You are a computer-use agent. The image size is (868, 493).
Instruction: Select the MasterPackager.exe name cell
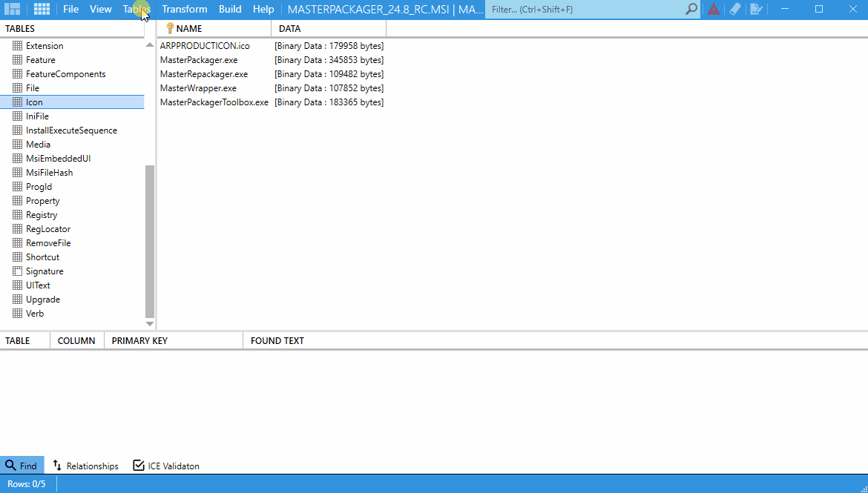199,60
